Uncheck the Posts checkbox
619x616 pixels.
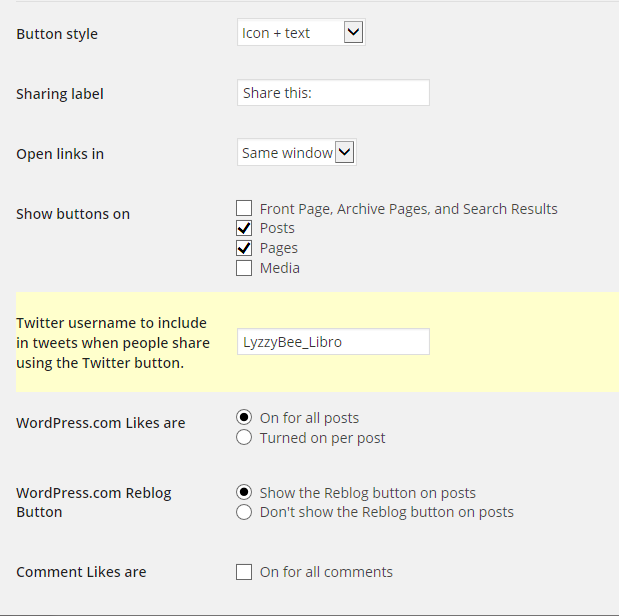coord(244,228)
